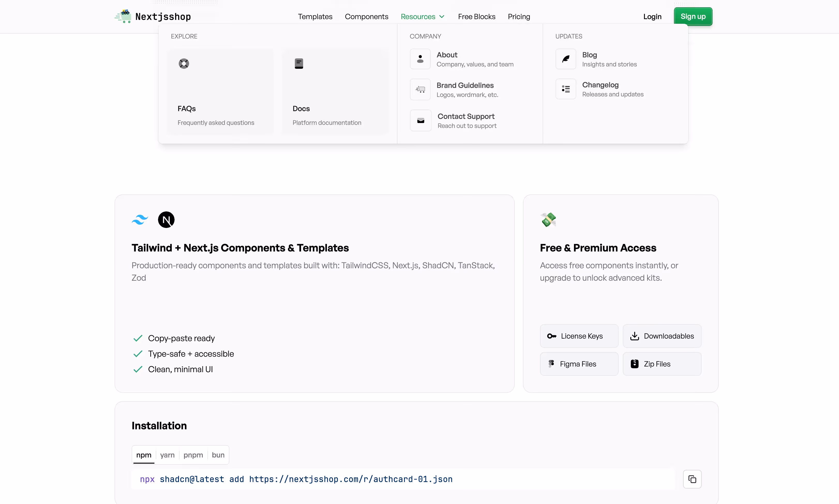This screenshot has width=839, height=504.
Task: Go to the Pricing page
Action: pyautogui.click(x=519, y=17)
